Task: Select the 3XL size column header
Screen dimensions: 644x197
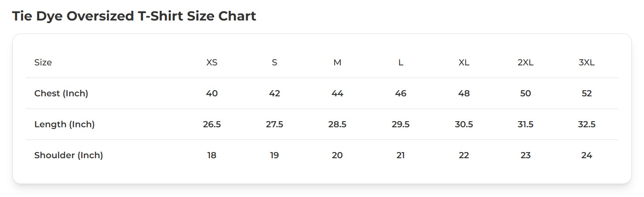Action: point(586,62)
